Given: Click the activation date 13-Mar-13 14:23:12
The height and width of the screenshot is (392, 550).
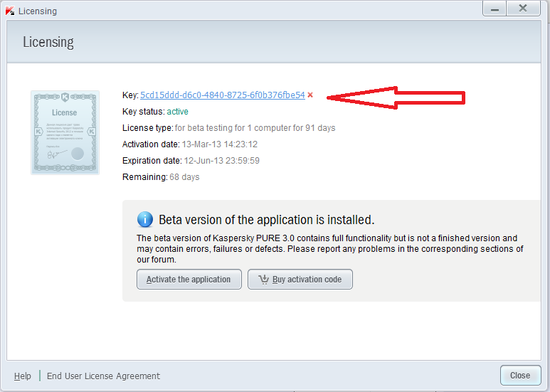Looking at the screenshot, I should pyautogui.click(x=220, y=144).
